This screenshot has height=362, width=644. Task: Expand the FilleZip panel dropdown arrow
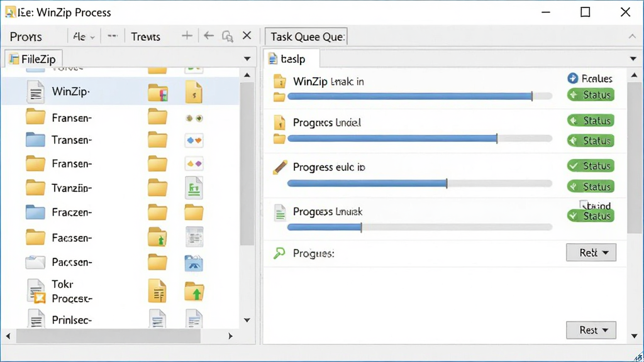pyautogui.click(x=247, y=58)
